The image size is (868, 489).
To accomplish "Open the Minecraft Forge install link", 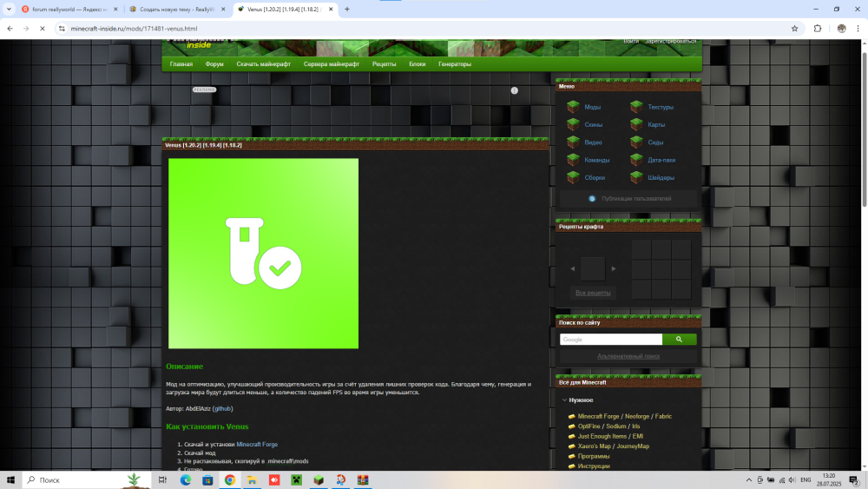I will click(257, 444).
